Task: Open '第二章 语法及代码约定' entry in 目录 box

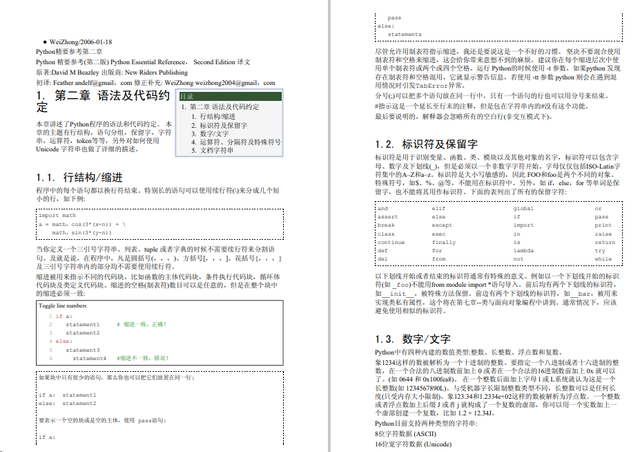Action: coord(224,107)
